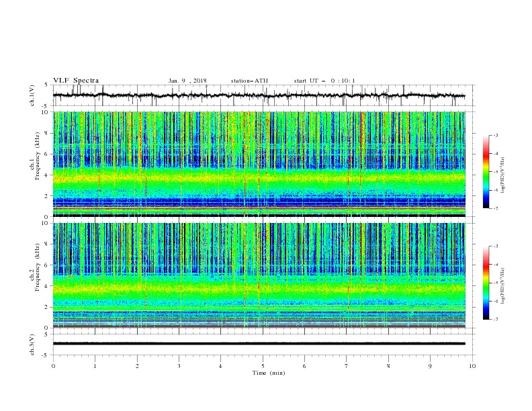Click the ch.2 'Frequency (kHz)' axis label
This screenshot has height=411, width=532.
tap(38, 267)
